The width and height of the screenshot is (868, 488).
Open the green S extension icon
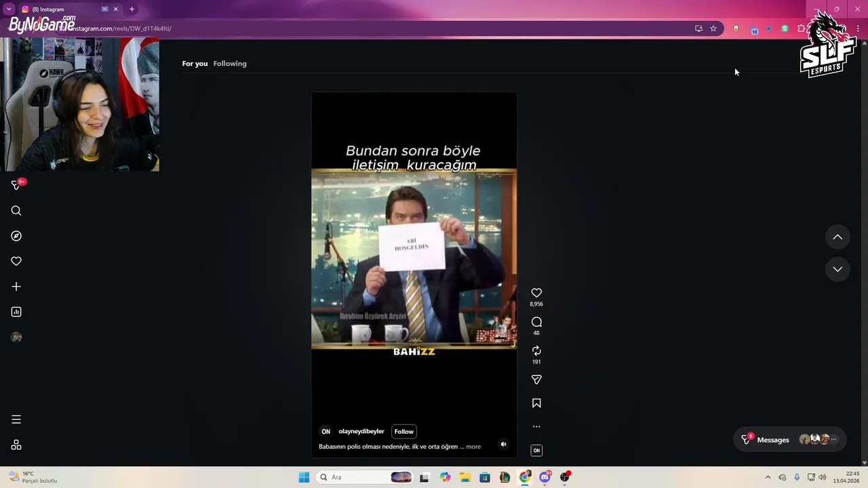tap(785, 28)
